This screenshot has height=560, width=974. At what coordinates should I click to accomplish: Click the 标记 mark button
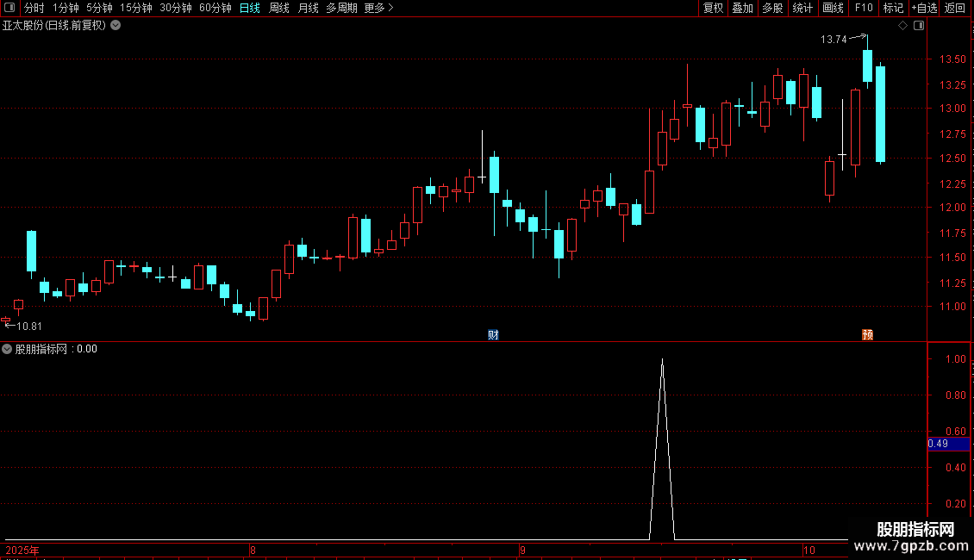(x=893, y=8)
